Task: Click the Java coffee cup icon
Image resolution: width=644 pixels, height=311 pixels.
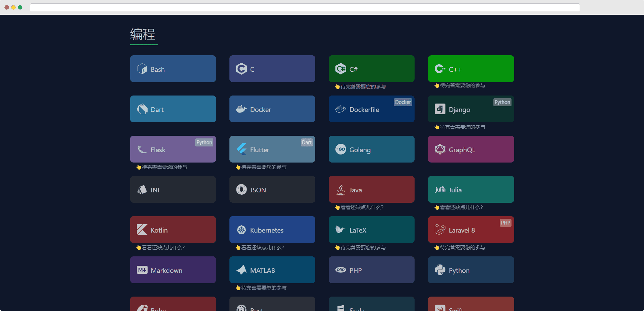Action: tap(341, 190)
